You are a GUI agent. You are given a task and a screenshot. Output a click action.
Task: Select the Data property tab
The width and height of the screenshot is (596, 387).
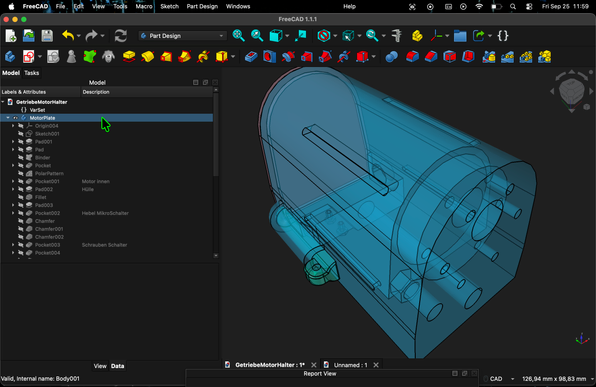coord(117,366)
